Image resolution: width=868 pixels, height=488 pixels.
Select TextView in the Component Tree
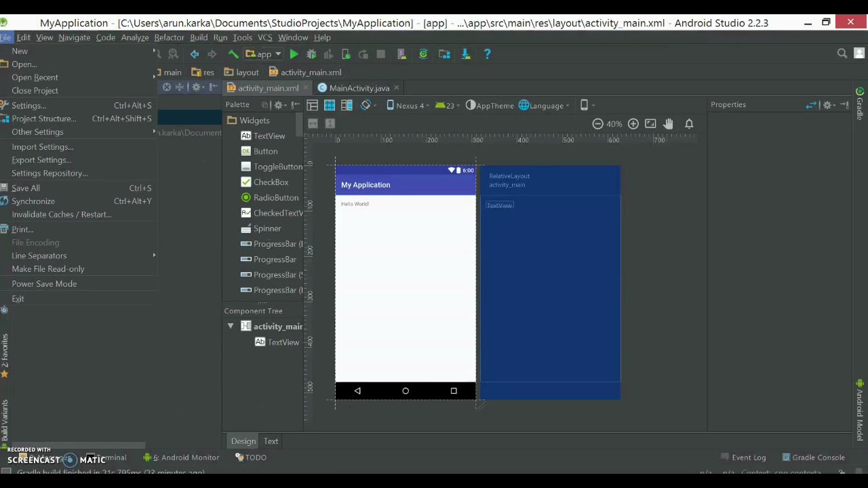click(277, 342)
